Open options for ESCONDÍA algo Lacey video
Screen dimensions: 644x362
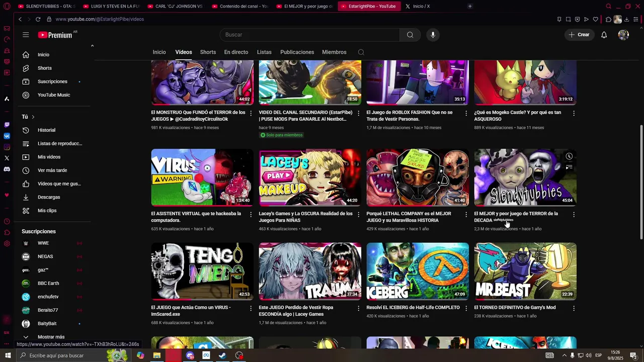(x=359, y=308)
